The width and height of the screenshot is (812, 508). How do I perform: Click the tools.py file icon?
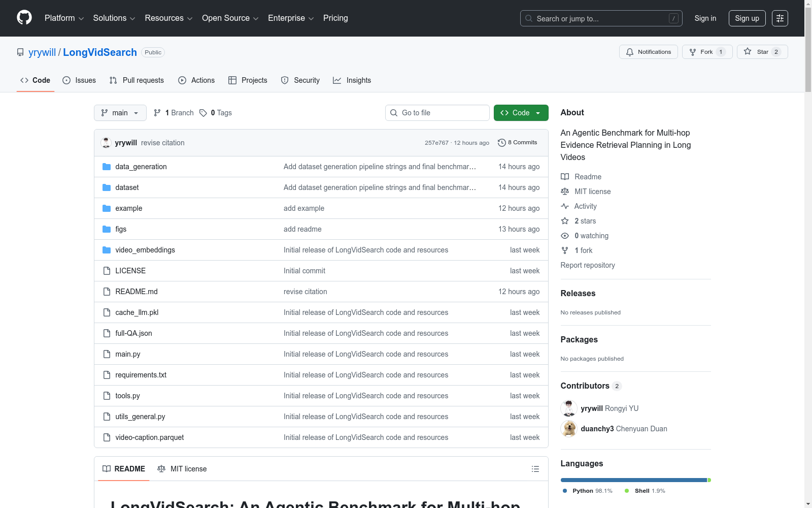point(107,396)
